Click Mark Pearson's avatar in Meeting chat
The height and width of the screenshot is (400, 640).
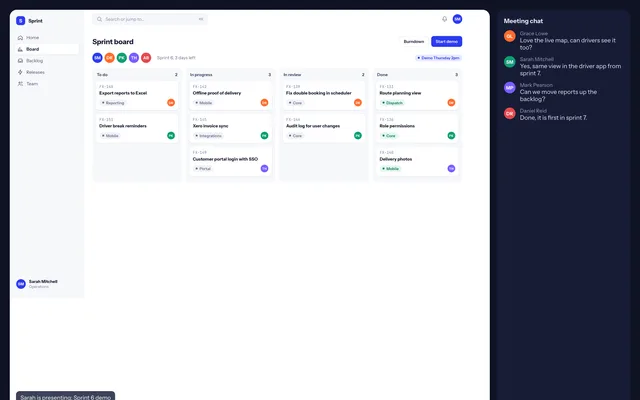[510, 87]
